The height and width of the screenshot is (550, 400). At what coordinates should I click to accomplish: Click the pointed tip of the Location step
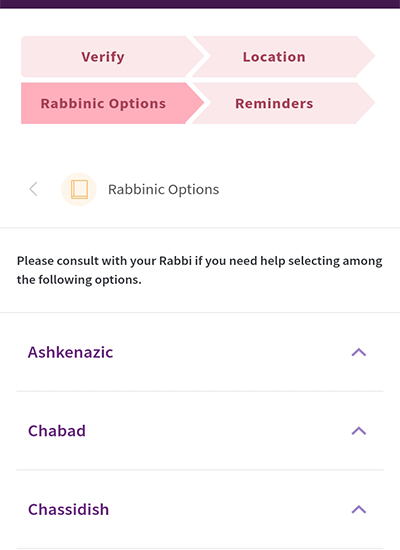click(x=368, y=56)
